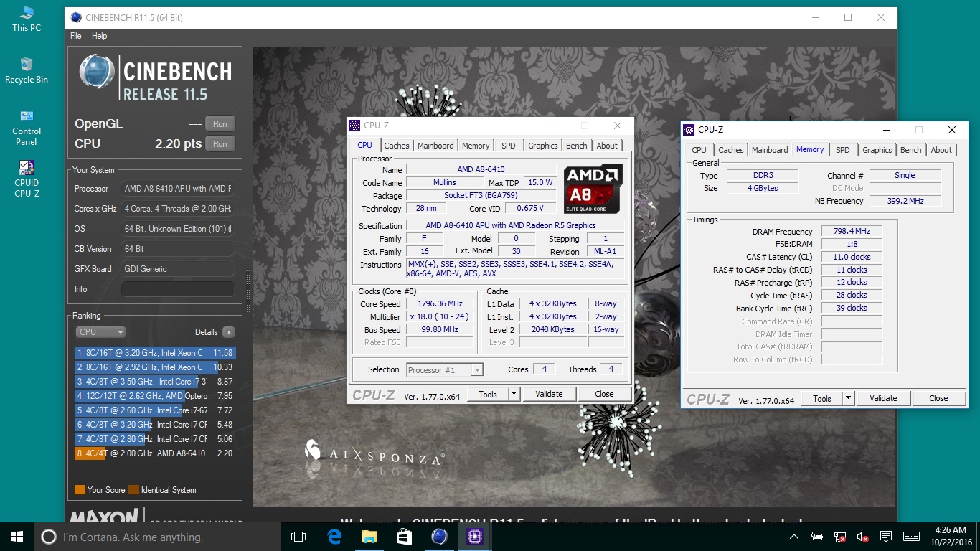Click the Windows Start button
Viewport: 980px width, 551px height.
(x=17, y=537)
